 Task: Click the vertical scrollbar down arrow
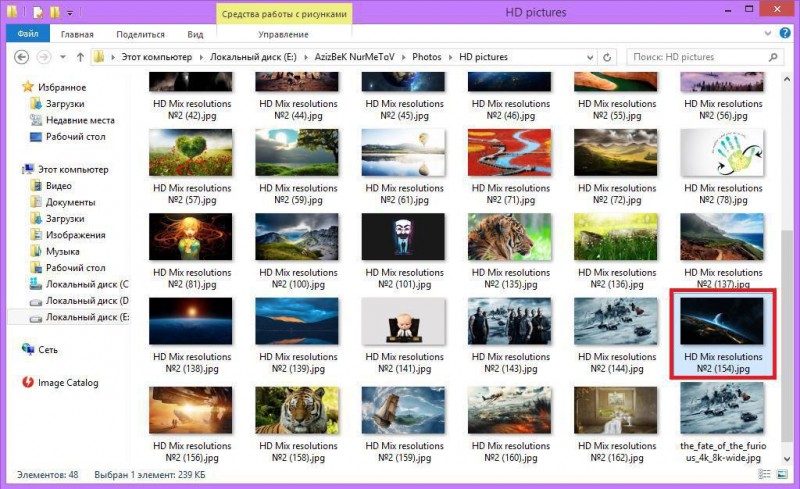click(x=786, y=459)
